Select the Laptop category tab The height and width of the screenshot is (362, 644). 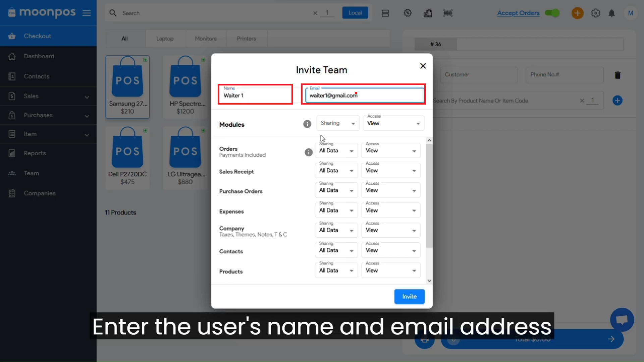[165, 39]
